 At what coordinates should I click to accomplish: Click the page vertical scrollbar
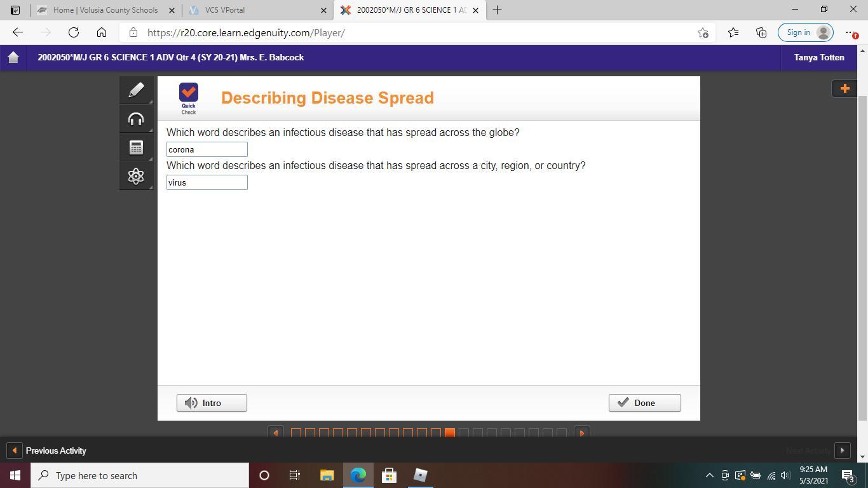862,257
